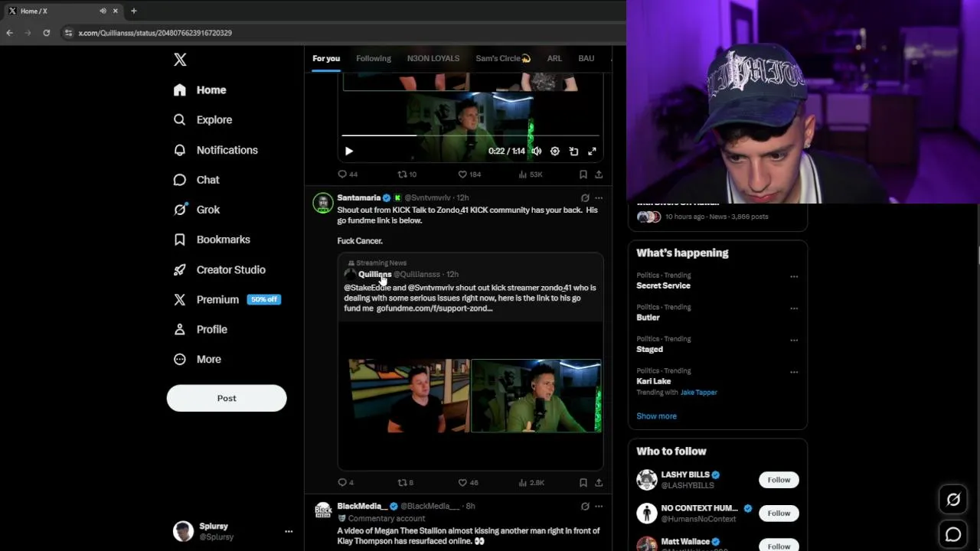Open Grok from sidebar

(197, 210)
